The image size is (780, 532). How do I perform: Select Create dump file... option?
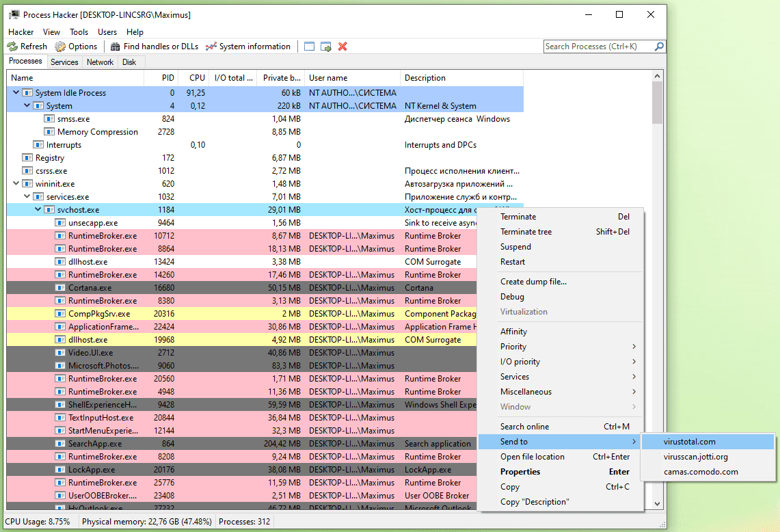coord(561,282)
